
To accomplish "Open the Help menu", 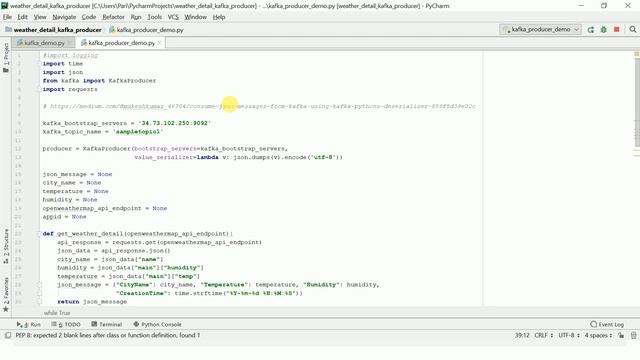I will [x=219, y=17].
